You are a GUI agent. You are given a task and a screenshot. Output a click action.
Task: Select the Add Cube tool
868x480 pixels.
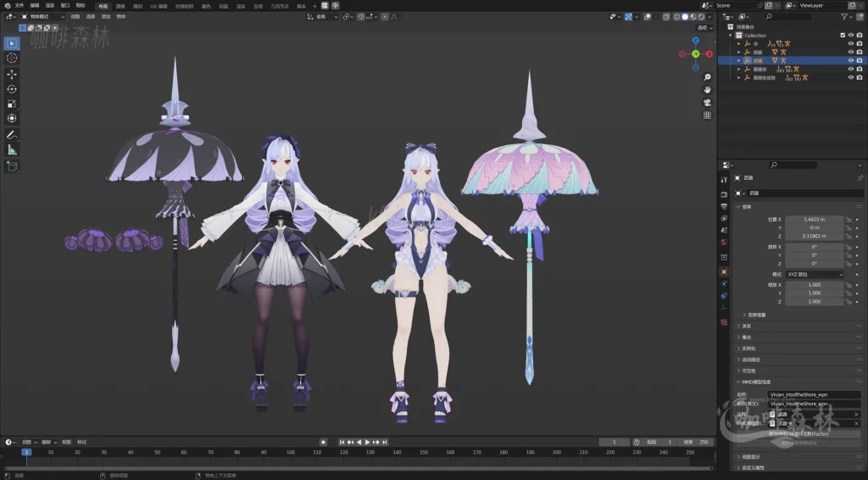point(12,166)
